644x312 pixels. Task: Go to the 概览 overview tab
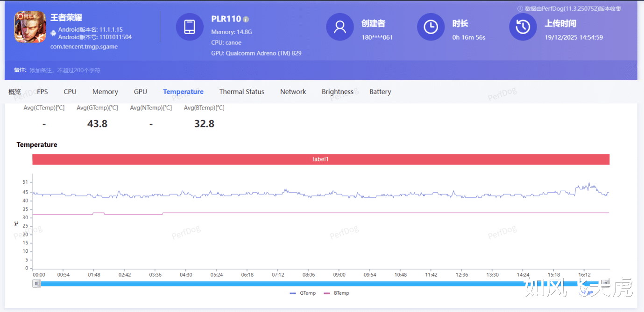pos(15,92)
